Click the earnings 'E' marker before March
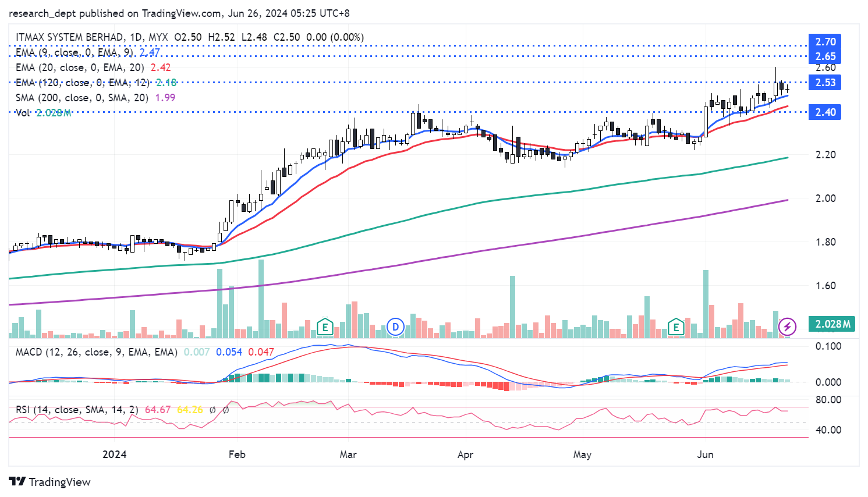 click(x=325, y=327)
